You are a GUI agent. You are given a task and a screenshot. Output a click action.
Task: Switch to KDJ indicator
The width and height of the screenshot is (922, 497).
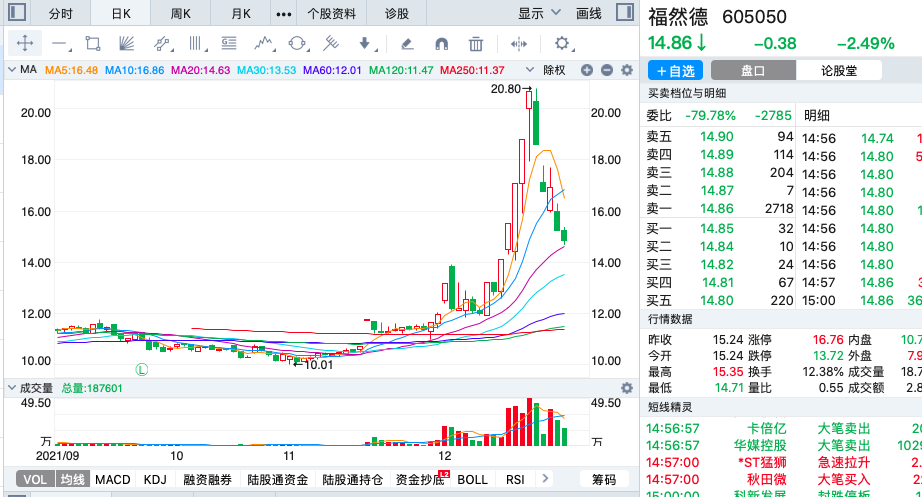(x=155, y=479)
